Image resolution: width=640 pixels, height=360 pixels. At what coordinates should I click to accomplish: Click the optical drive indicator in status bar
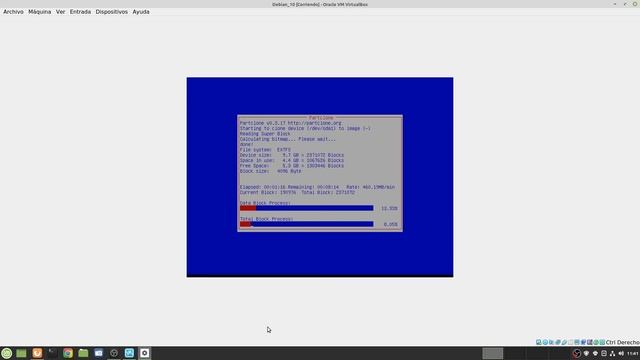(545, 342)
